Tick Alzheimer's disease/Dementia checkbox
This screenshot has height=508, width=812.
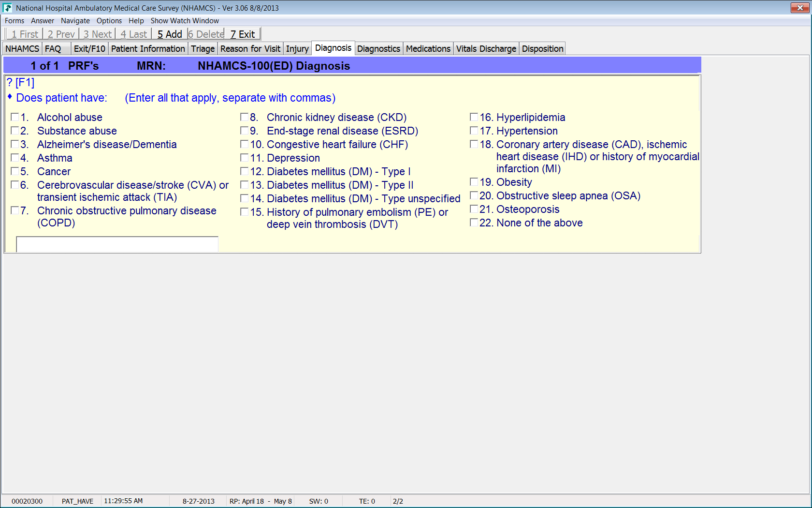[x=15, y=144]
